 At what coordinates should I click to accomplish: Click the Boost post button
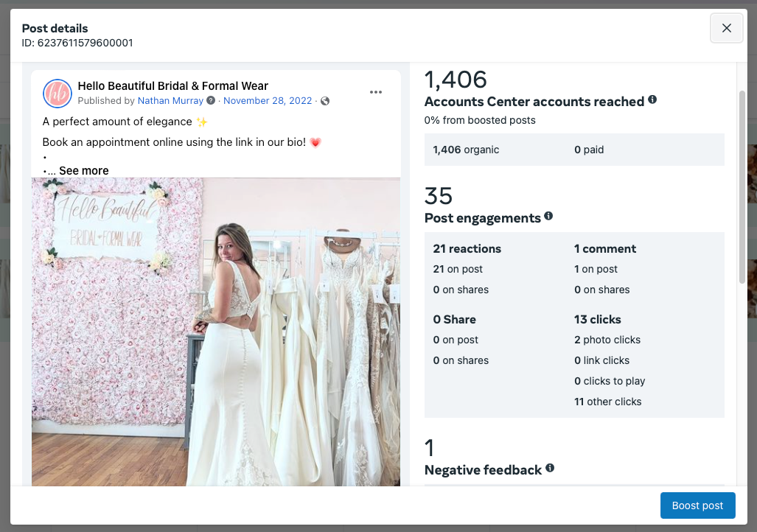tap(697, 505)
